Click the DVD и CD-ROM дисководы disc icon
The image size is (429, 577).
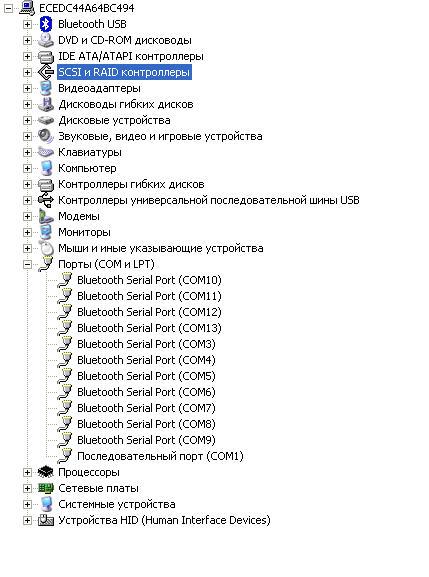tap(46, 40)
